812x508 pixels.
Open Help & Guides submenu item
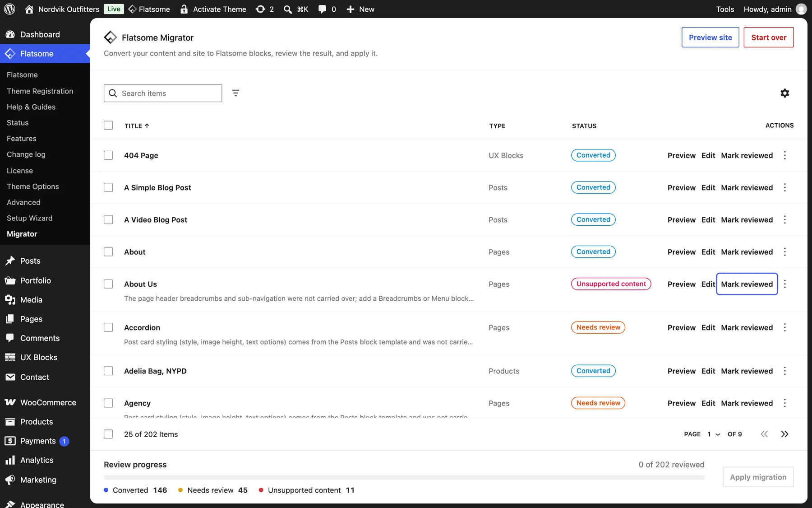pos(31,107)
